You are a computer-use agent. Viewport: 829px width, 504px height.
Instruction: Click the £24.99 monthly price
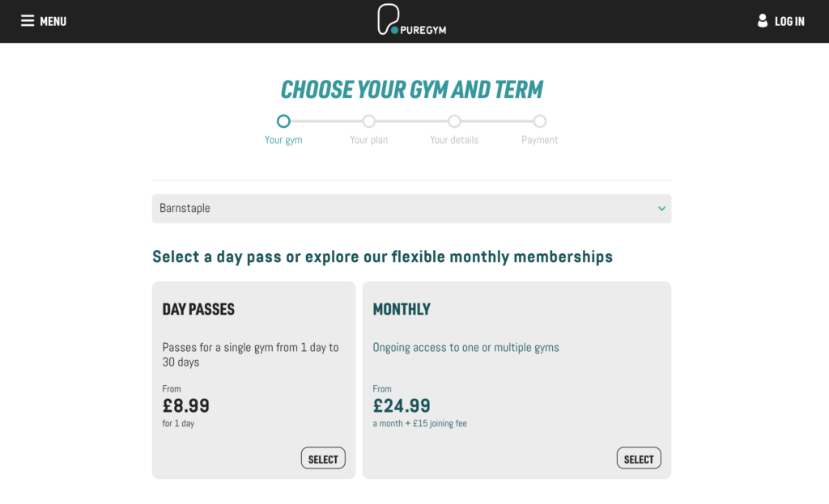click(x=402, y=405)
